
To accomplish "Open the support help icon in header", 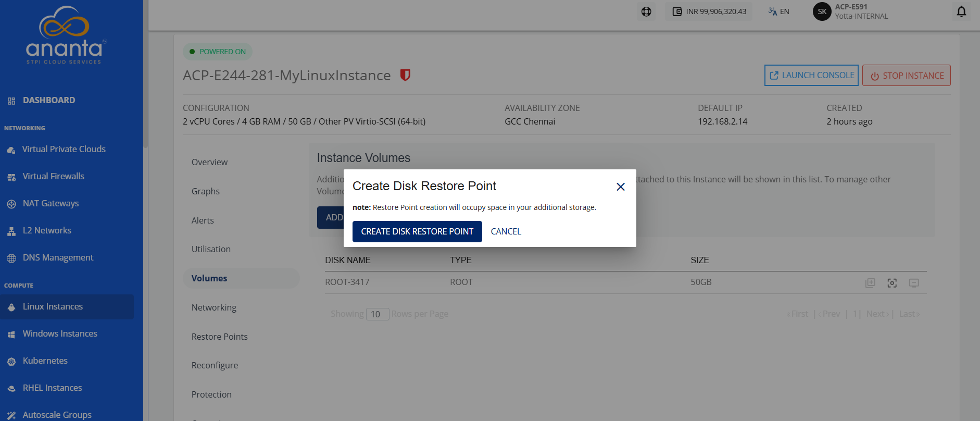I will 646,11.
